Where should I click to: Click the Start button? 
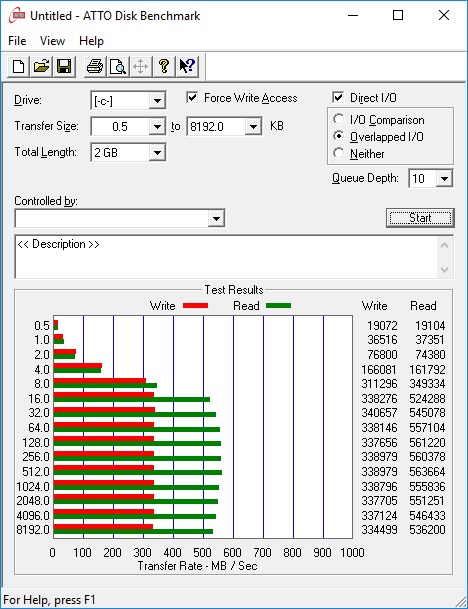pos(420,218)
